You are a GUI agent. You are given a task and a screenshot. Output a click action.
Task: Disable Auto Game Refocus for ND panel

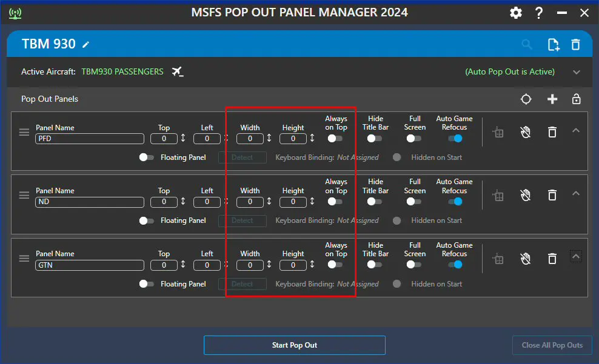pos(455,202)
